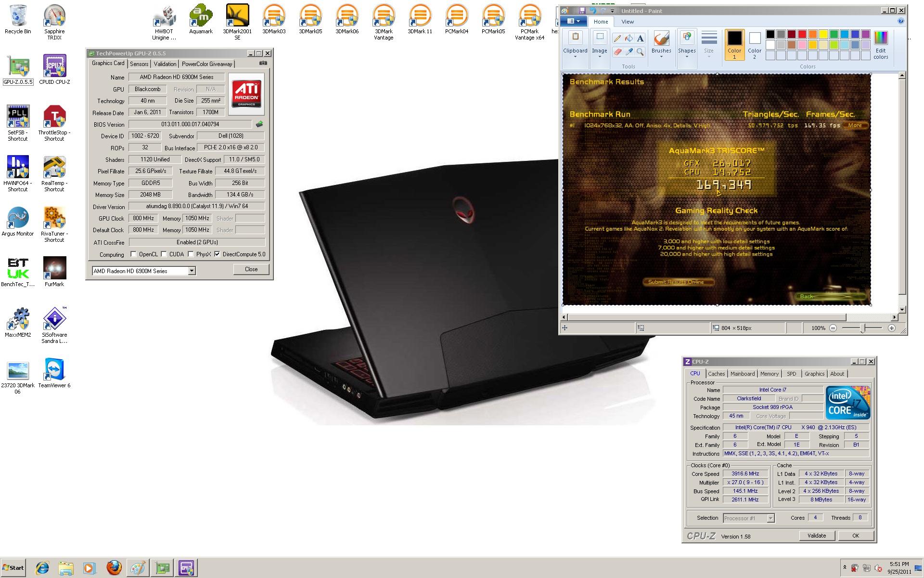Show hidden system tray icons arrow
This screenshot has height=578, width=924.
click(x=845, y=568)
